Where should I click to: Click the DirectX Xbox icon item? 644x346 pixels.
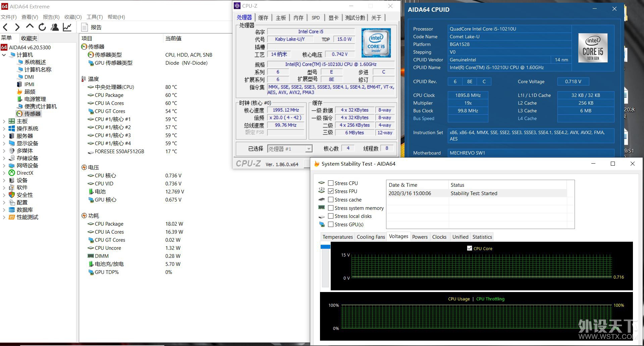click(11, 173)
